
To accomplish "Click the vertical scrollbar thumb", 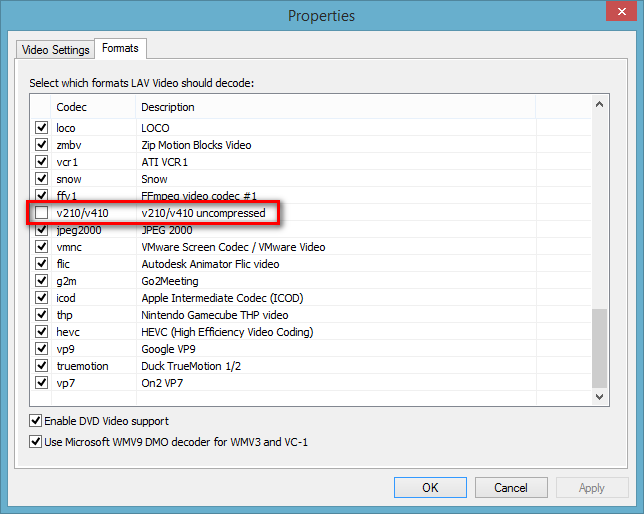I will pos(600,346).
